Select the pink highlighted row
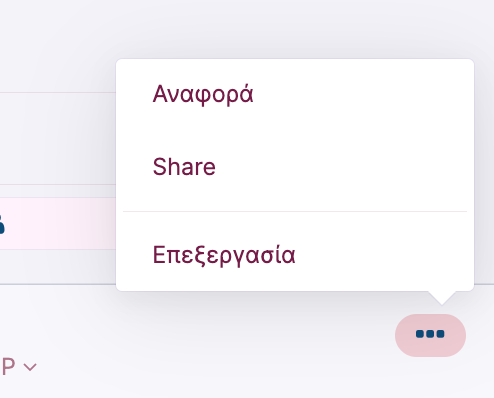494x398 pixels. point(58,223)
